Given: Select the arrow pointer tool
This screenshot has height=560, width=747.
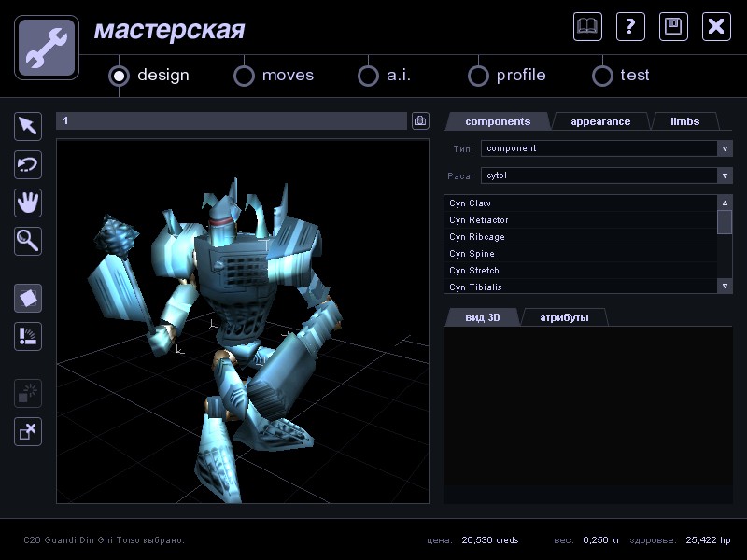Looking at the screenshot, I should (28, 126).
